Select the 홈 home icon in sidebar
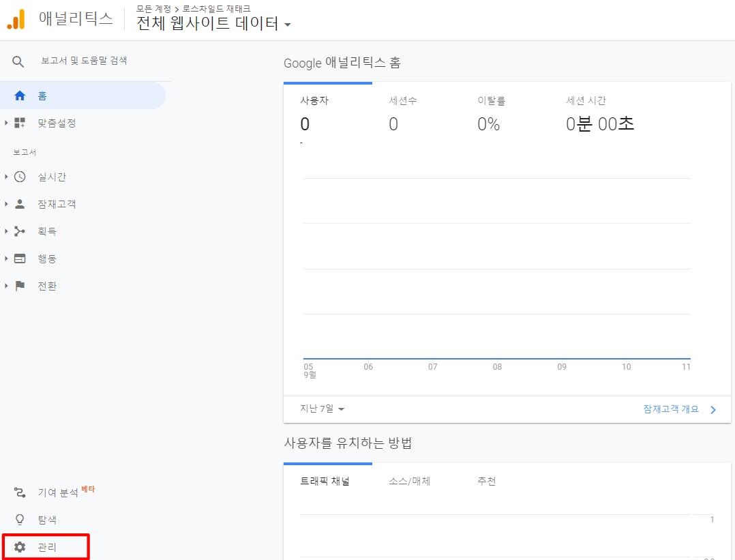The height and width of the screenshot is (560, 735). [19, 95]
